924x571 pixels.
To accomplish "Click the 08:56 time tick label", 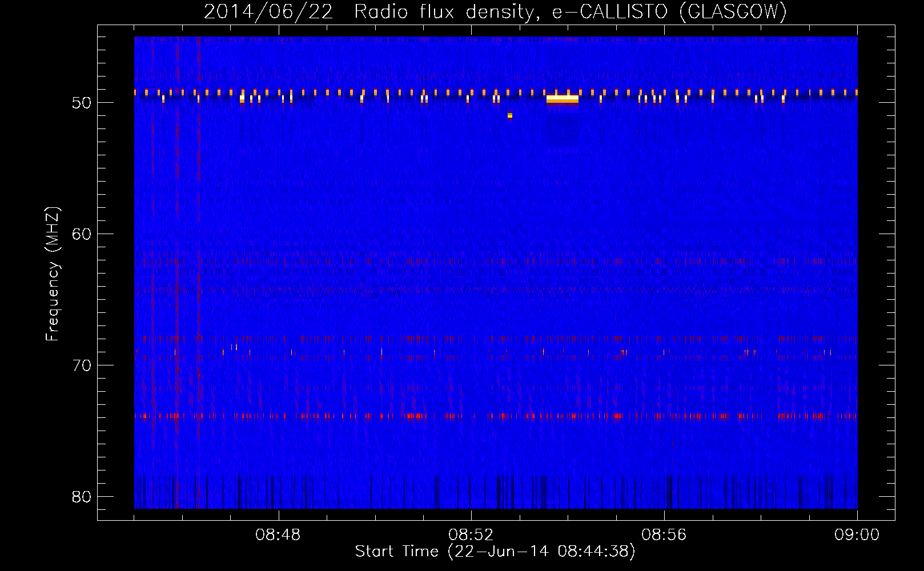I will [664, 535].
